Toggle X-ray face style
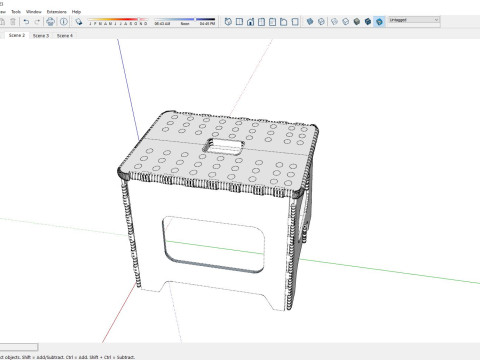Screen dimensions: 480x360 point(310,22)
